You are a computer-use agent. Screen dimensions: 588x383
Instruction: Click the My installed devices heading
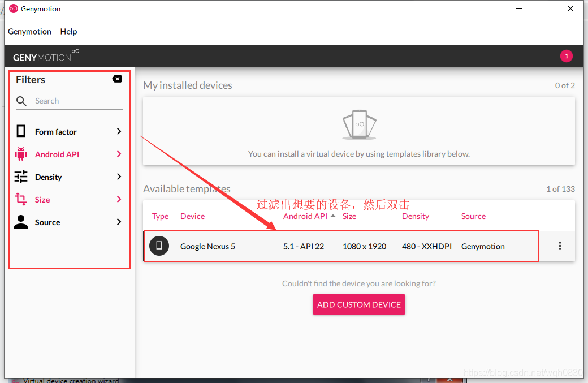pyautogui.click(x=188, y=85)
